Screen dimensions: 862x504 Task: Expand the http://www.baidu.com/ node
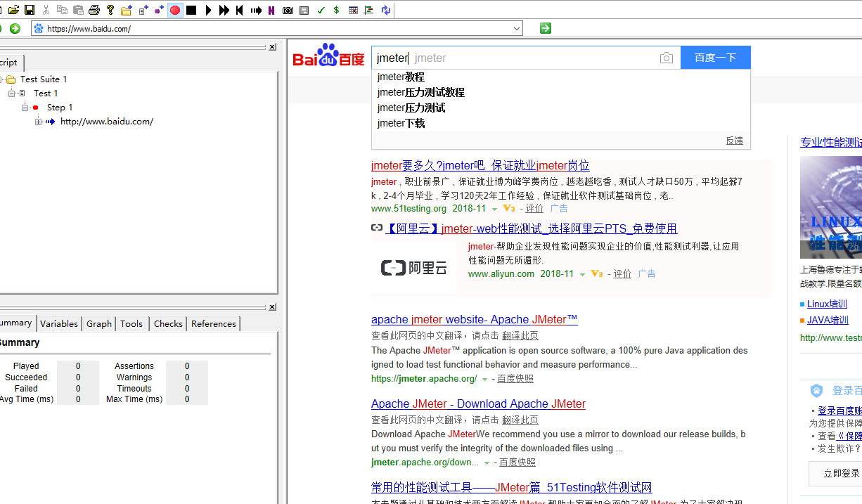point(39,122)
